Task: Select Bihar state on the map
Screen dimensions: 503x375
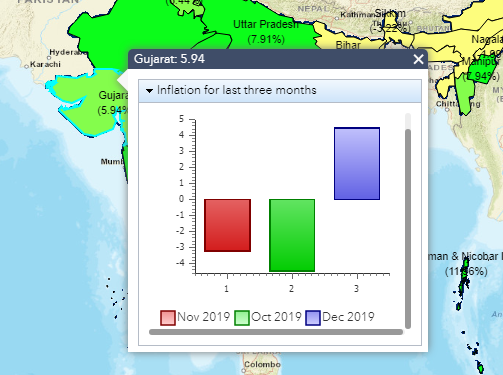Action: (x=348, y=45)
